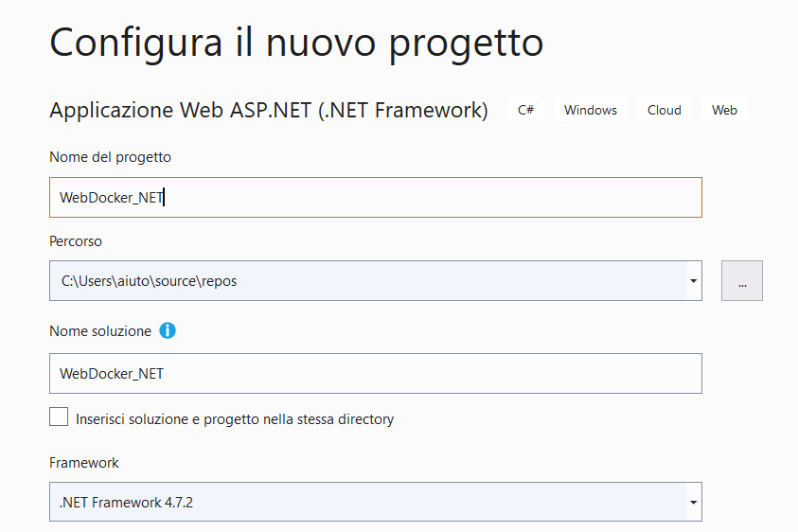Click the "Percorso" label
Screen dimensions: 798x532
(x=76, y=241)
